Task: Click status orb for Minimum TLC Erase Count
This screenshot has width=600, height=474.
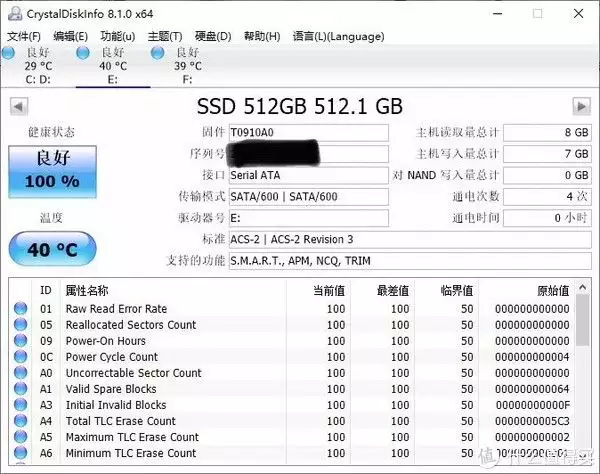Action: (21, 453)
